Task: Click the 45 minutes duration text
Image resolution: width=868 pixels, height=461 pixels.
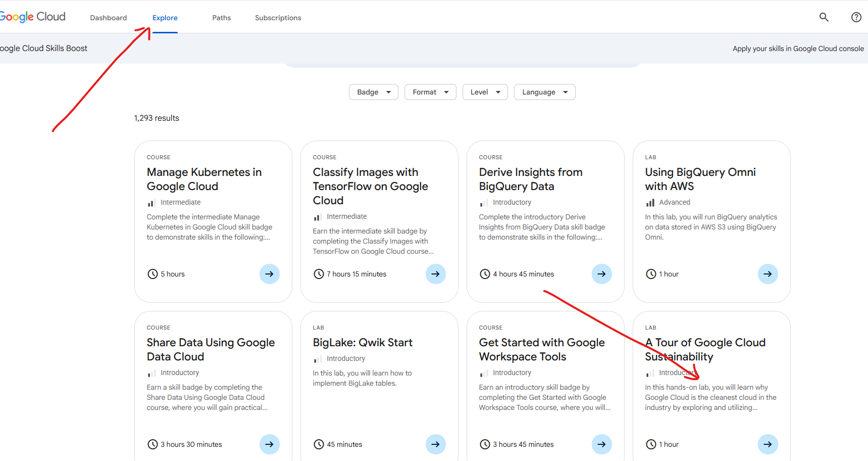Action: (x=344, y=444)
